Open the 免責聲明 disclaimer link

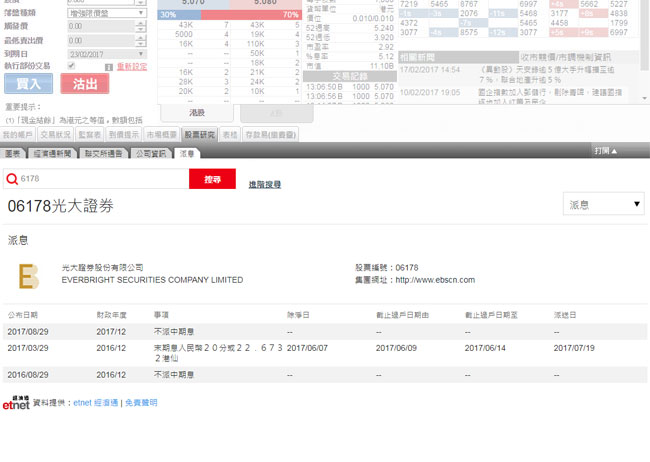[x=141, y=403]
